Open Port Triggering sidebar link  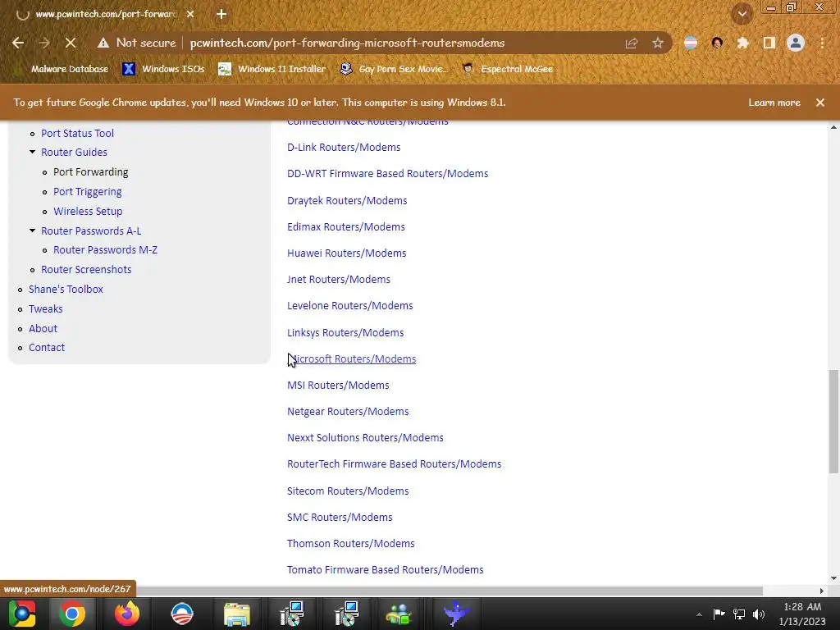click(87, 192)
